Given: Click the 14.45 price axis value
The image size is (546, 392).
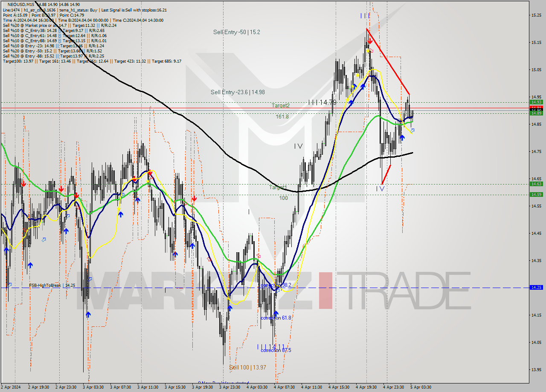Looking at the screenshot, I should click(x=536, y=233).
